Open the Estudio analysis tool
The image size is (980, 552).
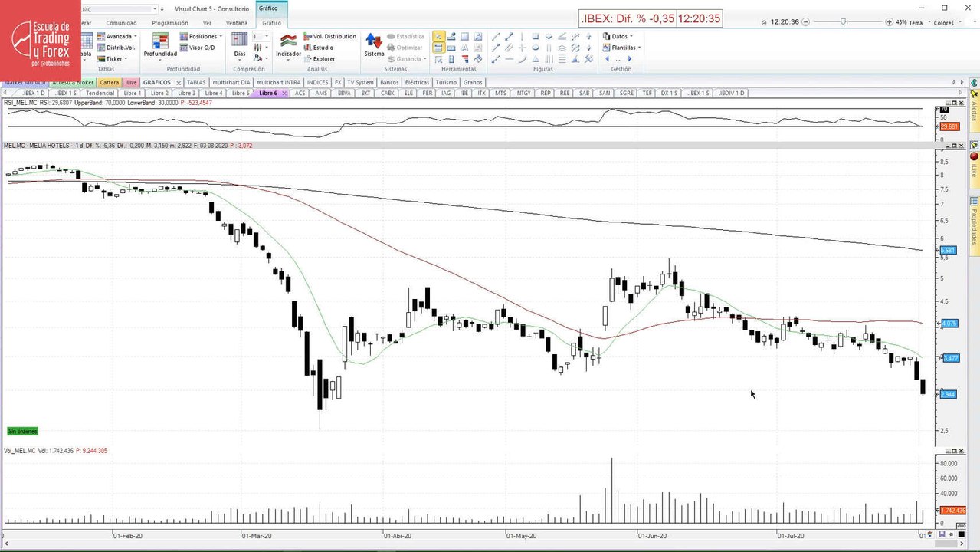318,48
